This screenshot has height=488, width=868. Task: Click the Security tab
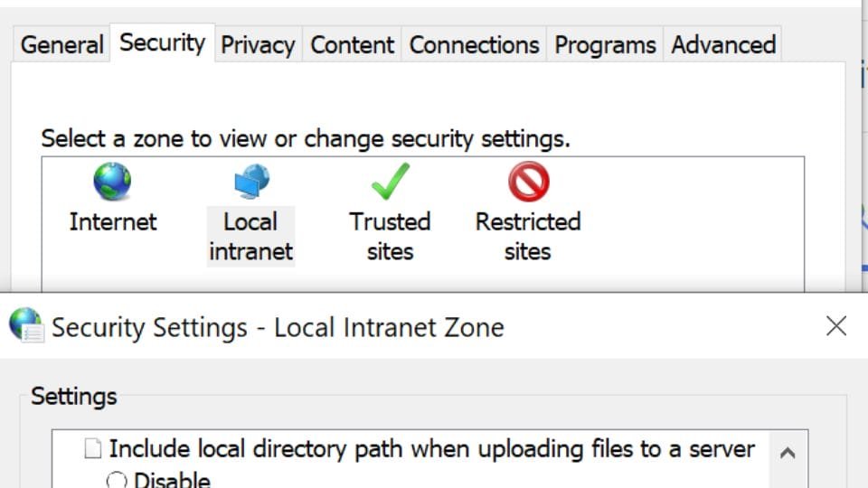(162, 42)
